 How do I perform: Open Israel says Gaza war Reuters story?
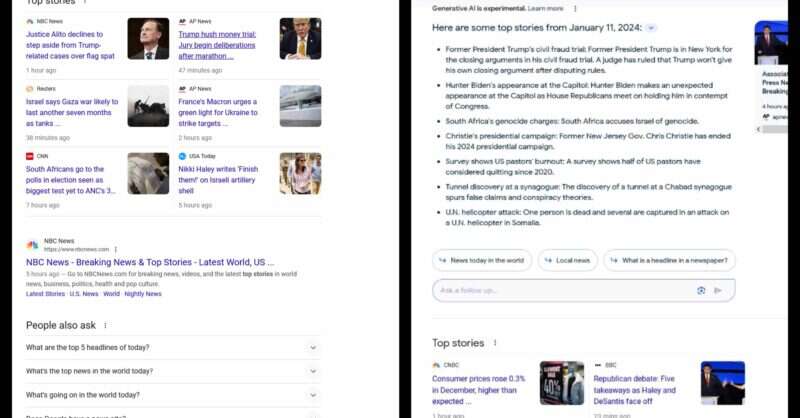point(72,112)
